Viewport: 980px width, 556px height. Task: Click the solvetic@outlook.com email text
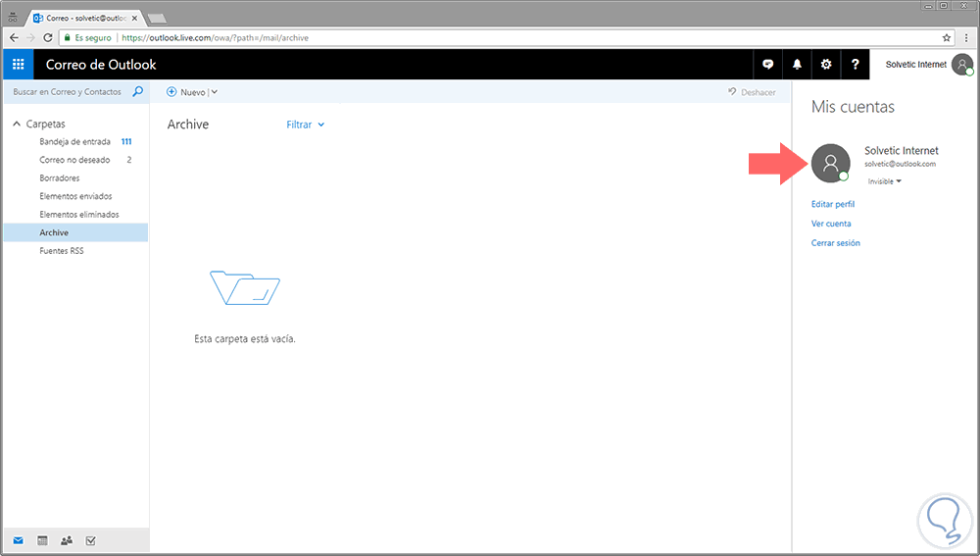click(x=900, y=164)
